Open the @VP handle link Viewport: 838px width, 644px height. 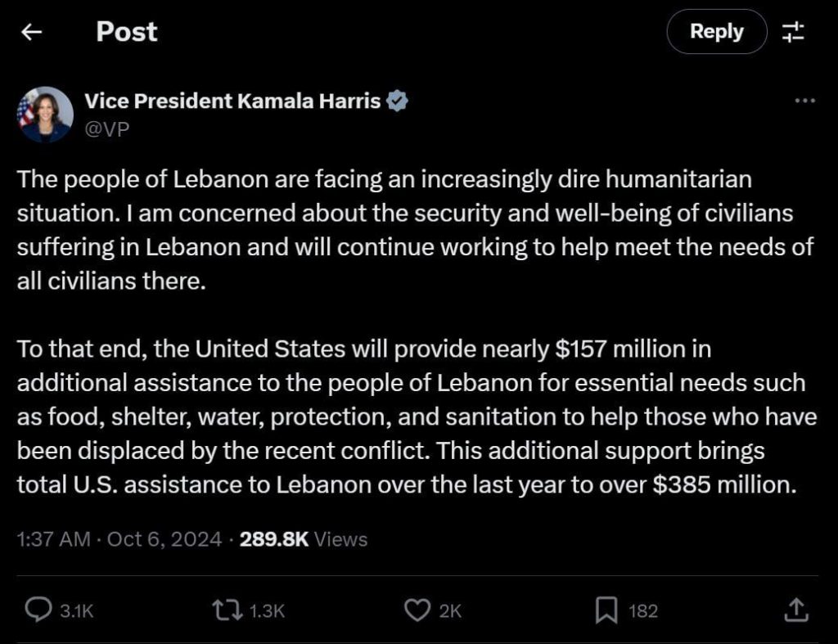coord(106,128)
